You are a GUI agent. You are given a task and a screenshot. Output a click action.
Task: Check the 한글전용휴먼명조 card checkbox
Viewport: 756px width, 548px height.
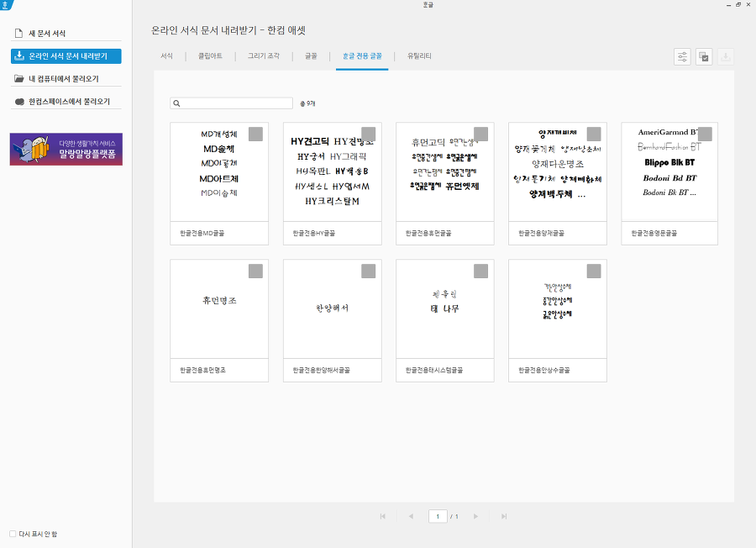point(255,271)
